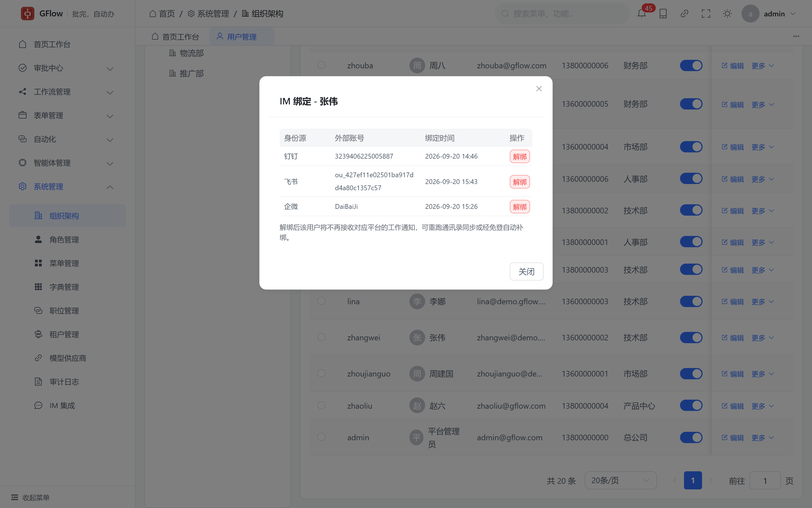Select the radio for lina row
The image size is (812, 508).
pos(321,301)
